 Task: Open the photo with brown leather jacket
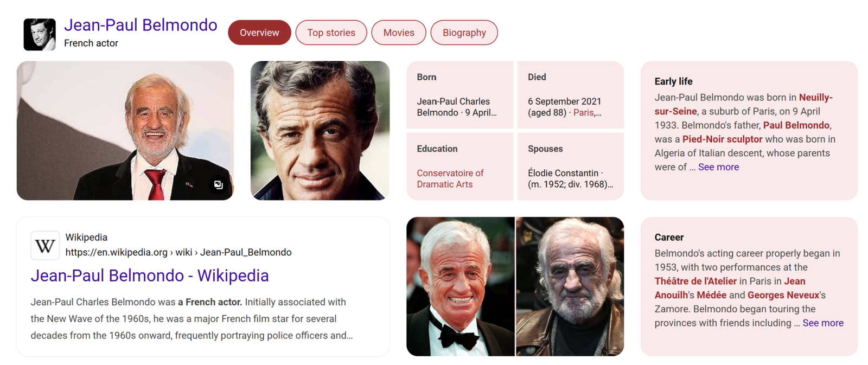[x=570, y=286]
